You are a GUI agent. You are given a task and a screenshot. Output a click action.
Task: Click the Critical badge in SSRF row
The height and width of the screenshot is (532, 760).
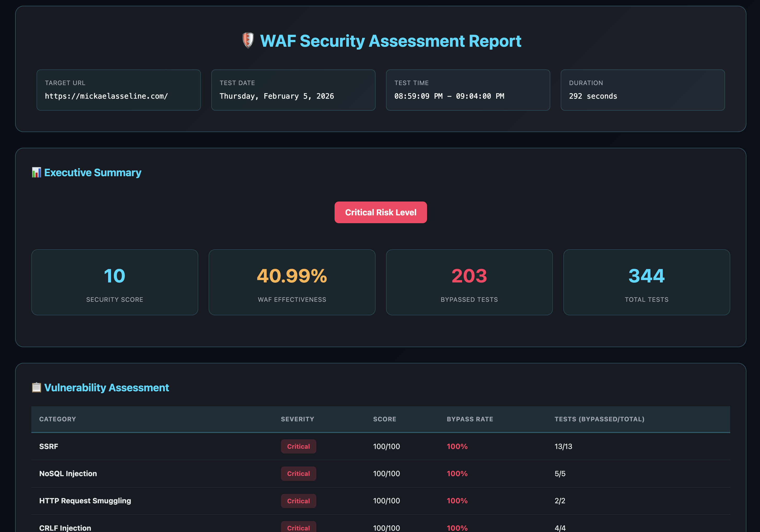coord(298,446)
